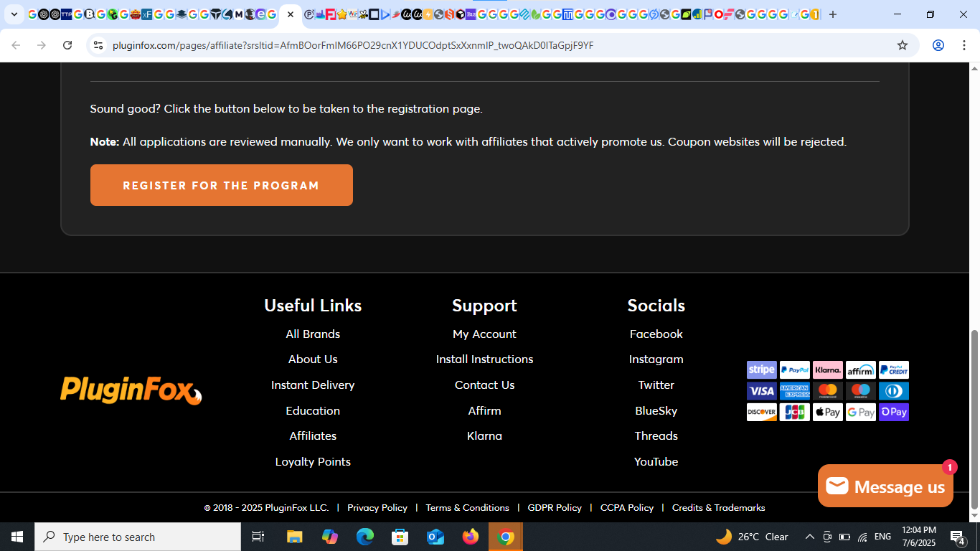
Task: Click Register For The Program button
Action: tap(222, 185)
